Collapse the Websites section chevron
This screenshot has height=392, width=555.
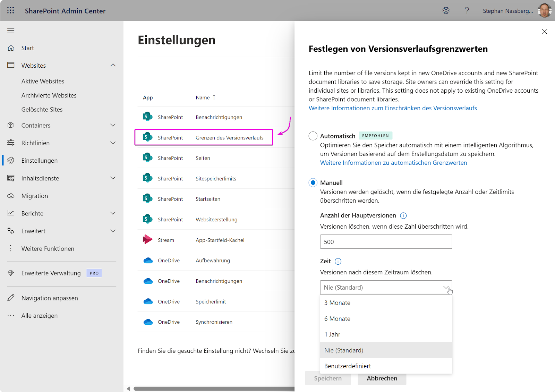pyautogui.click(x=113, y=65)
